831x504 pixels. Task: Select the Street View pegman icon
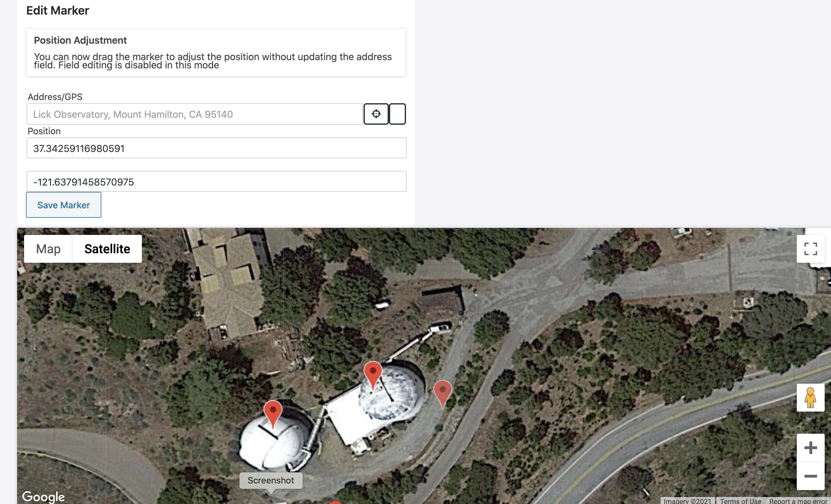click(810, 397)
